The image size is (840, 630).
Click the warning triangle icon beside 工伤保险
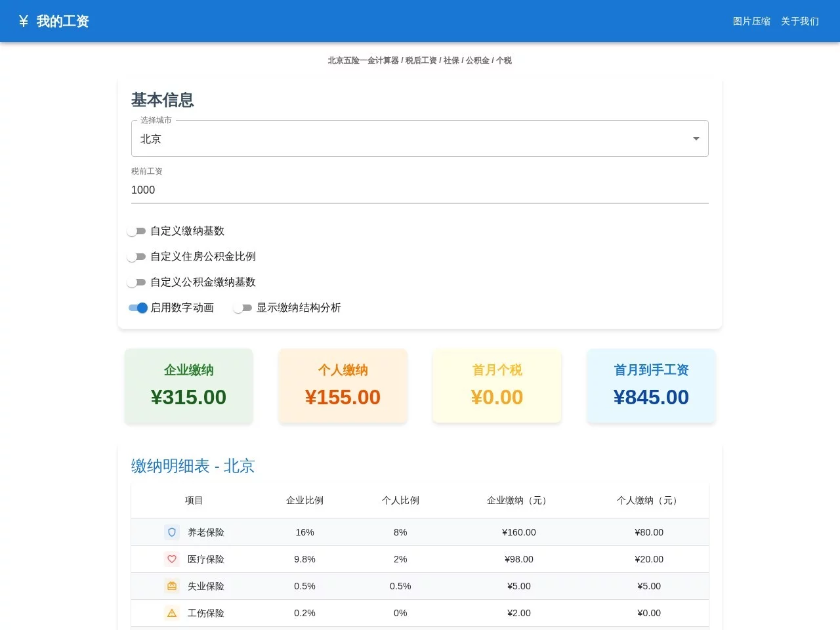[x=171, y=613]
